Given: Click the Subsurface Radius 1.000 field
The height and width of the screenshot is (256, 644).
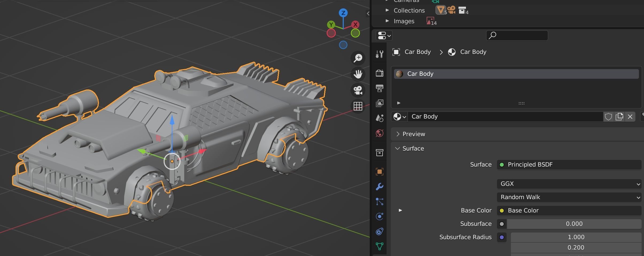Looking at the screenshot, I should coord(576,237).
